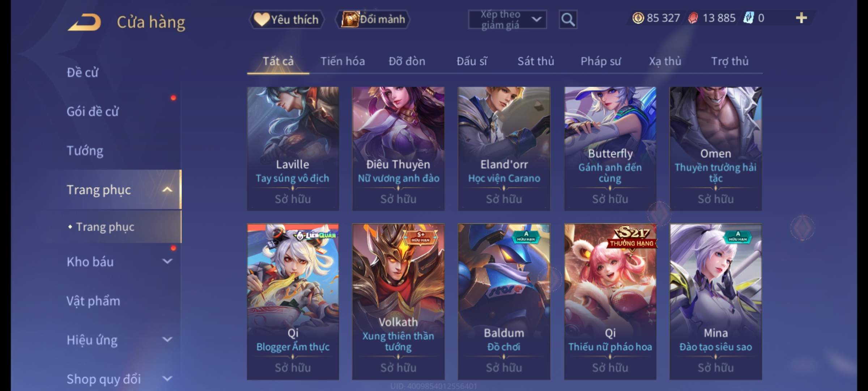The image size is (868, 391).
Task: Open Tướng in the sidebar
Action: [85, 151]
